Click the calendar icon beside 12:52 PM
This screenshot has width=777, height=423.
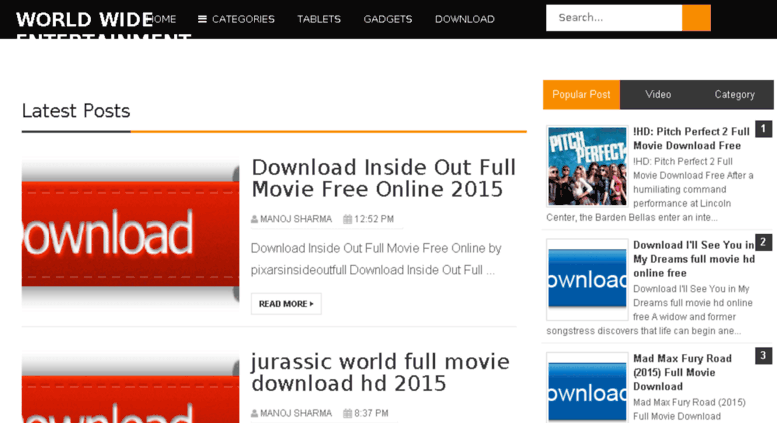tap(347, 219)
